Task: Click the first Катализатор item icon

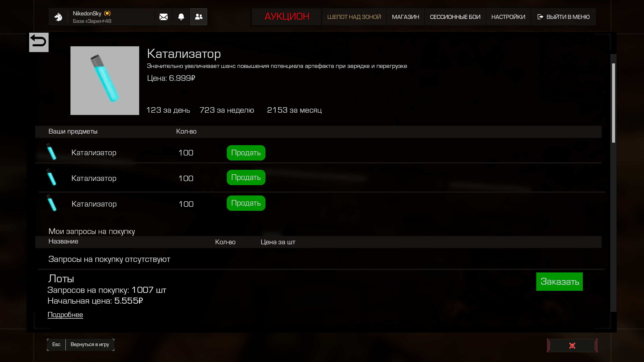Action: [x=52, y=152]
